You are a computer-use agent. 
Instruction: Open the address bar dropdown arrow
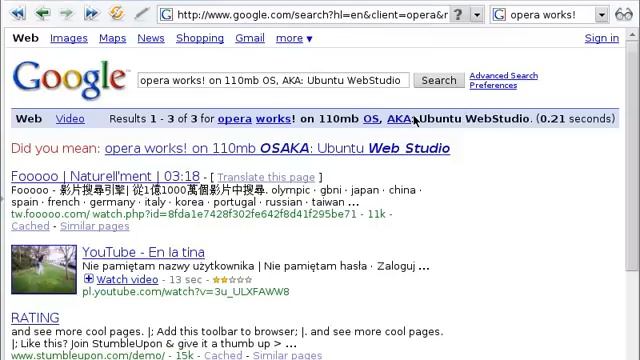tap(477, 15)
